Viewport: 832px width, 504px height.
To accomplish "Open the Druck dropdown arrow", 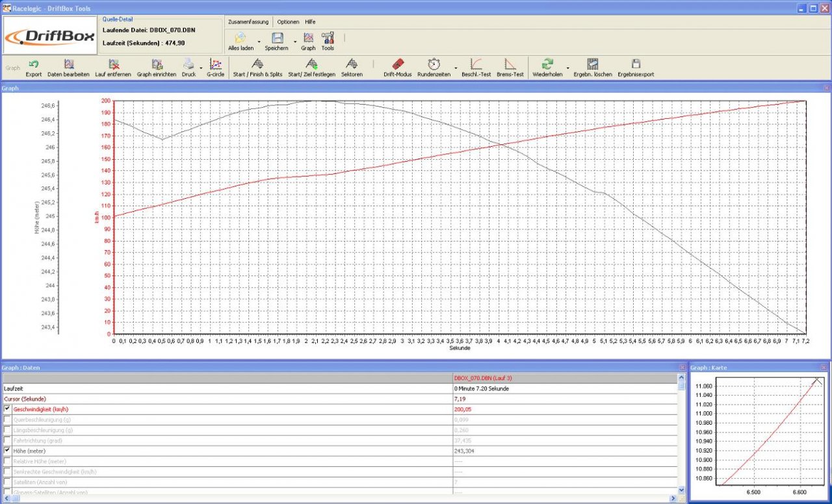I will 201,67.
